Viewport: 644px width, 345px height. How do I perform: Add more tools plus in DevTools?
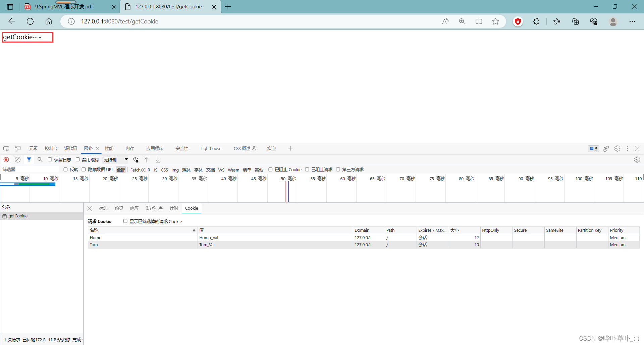[x=290, y=148]
